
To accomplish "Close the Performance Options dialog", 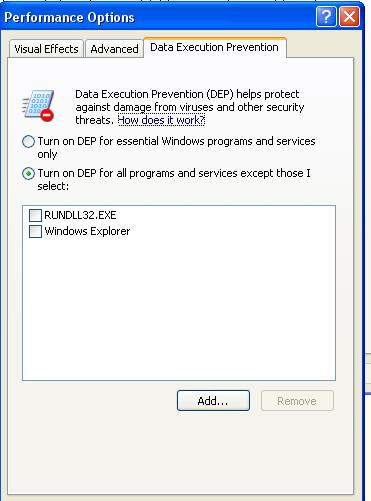I will point(349,16).
